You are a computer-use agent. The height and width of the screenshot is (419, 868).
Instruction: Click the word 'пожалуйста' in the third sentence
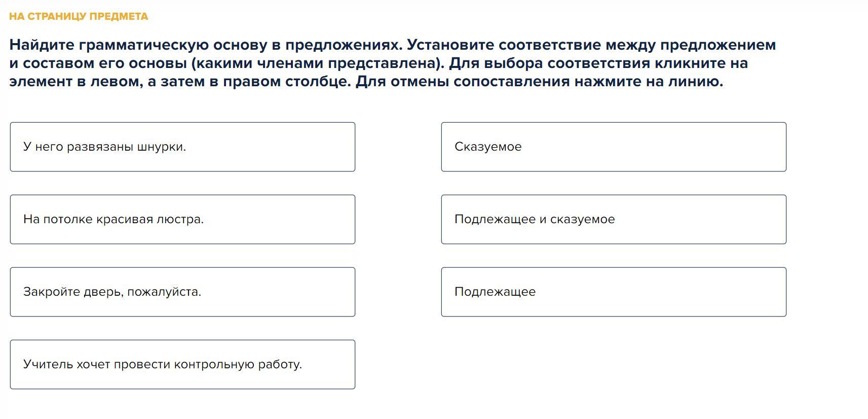pos(164,292)
